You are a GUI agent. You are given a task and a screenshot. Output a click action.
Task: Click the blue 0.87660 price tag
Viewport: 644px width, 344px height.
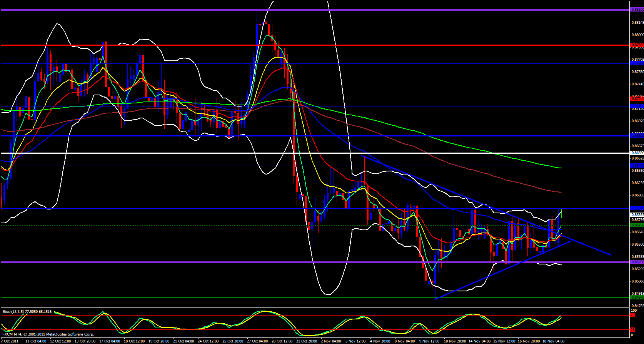[x=637, y=63]
